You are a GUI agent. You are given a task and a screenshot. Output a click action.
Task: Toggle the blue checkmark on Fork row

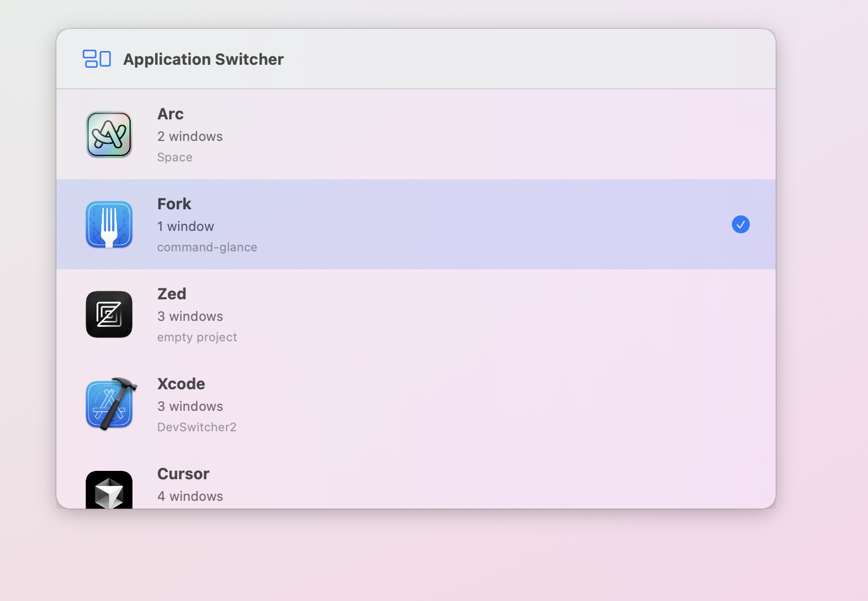pos(740,224)
